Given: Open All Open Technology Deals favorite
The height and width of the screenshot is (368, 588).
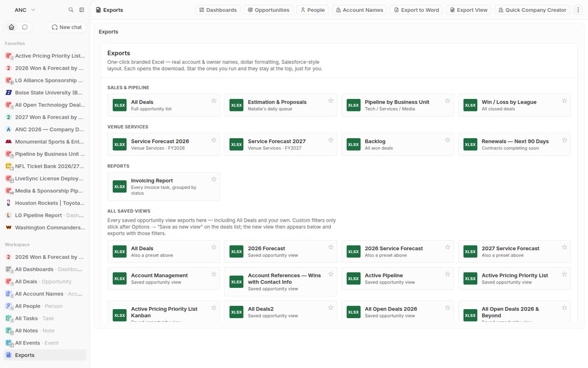Looking at the screenshot, I should [x=45, y=105].
